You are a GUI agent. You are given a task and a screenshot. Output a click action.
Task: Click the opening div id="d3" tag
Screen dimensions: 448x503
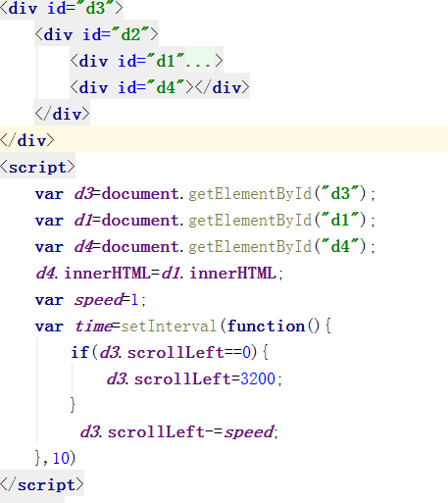tap(62, 8)
